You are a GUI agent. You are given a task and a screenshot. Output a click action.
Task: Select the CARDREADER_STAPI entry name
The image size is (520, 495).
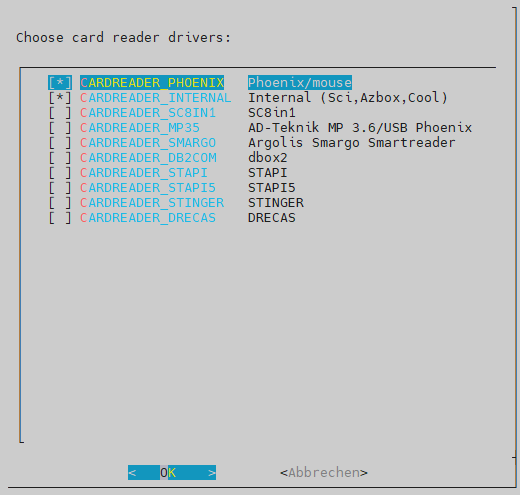point(144,173)
